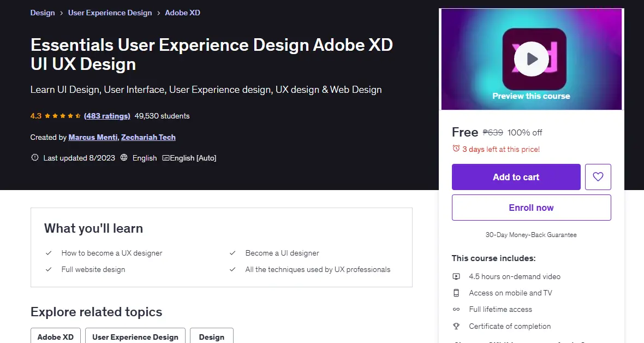Select the User Experience Design topic tag
Viewport: 644px width, 343px height.
(x=135, y=336)
